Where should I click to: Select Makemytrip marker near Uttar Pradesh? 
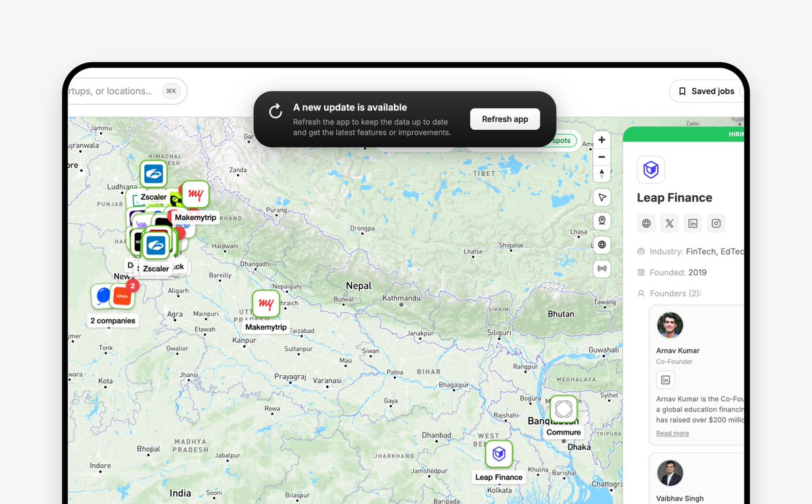tap(266, 304)
